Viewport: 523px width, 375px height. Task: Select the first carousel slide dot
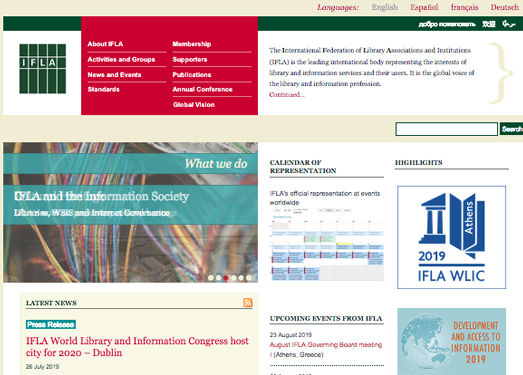(x=211, y=278)
